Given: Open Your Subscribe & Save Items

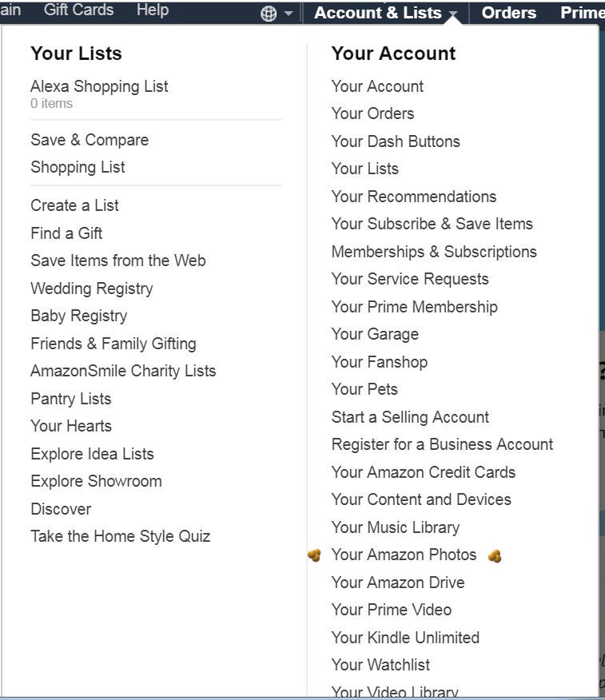Looking at the screenshot, I should tap(432, 224).
